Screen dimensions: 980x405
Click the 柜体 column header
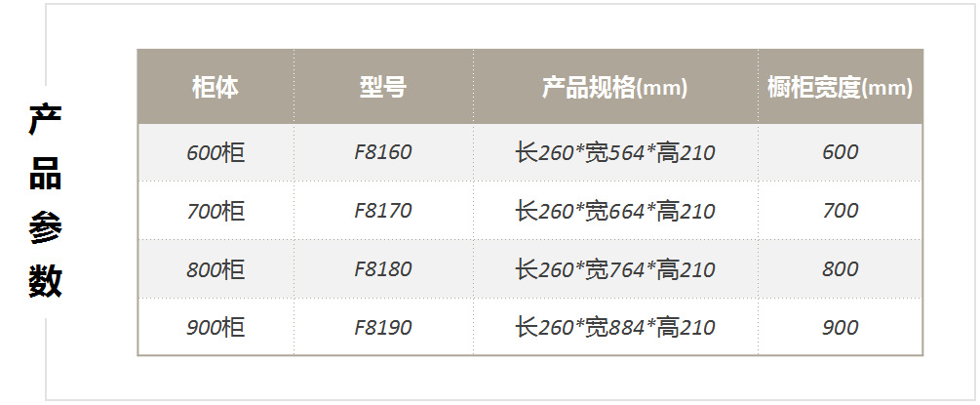click(x=216, y=88)
